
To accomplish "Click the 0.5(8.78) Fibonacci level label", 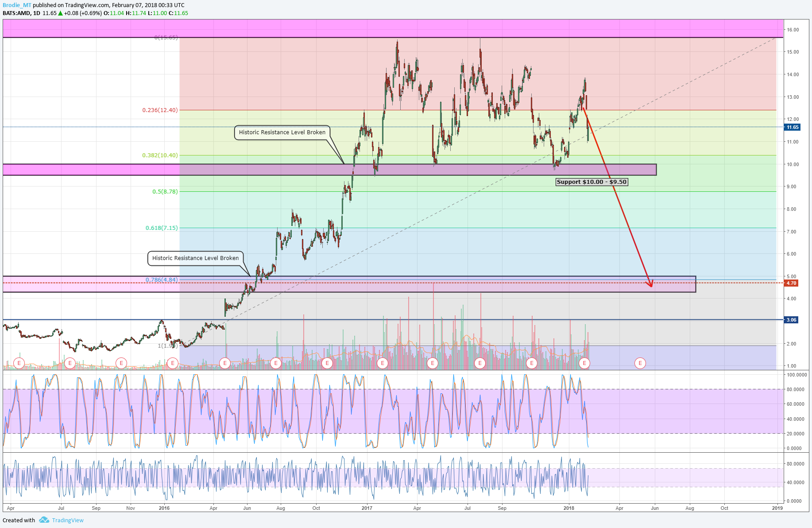I will (x=165, y=191).
